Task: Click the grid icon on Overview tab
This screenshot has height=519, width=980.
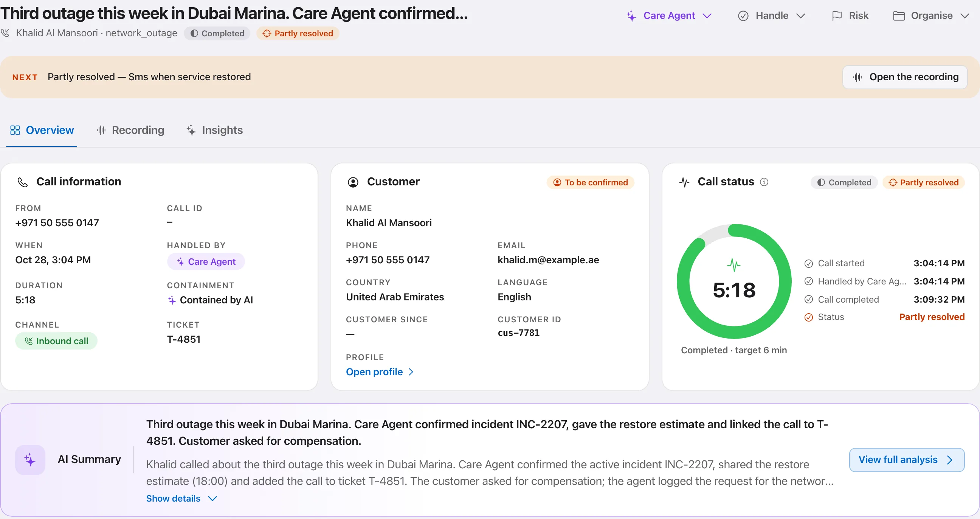Action: [x=15, y=130]
